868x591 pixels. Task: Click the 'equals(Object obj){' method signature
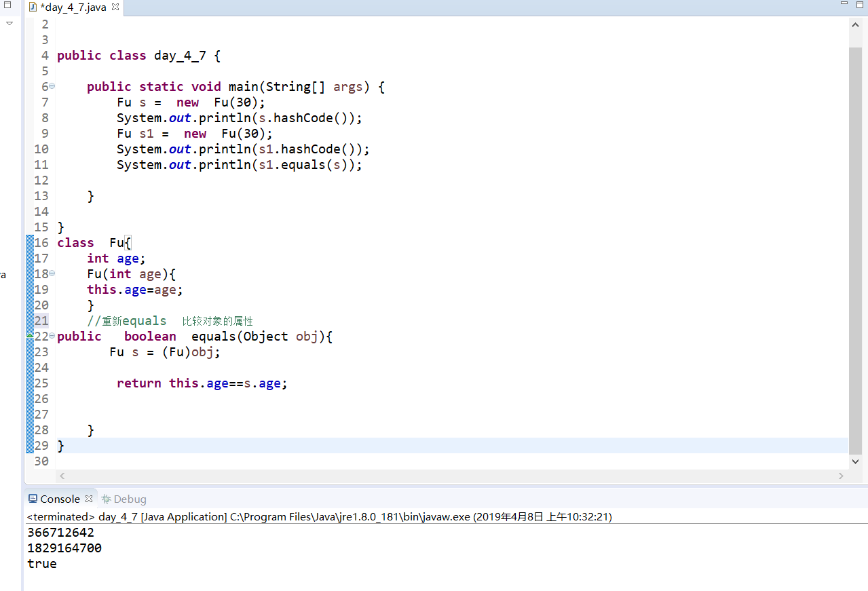point(262,337)
